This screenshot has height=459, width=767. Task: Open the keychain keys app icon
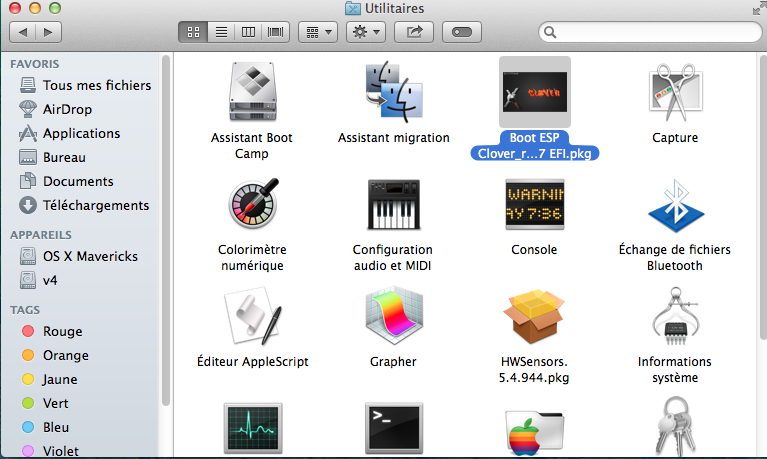[x=676, y=427]
